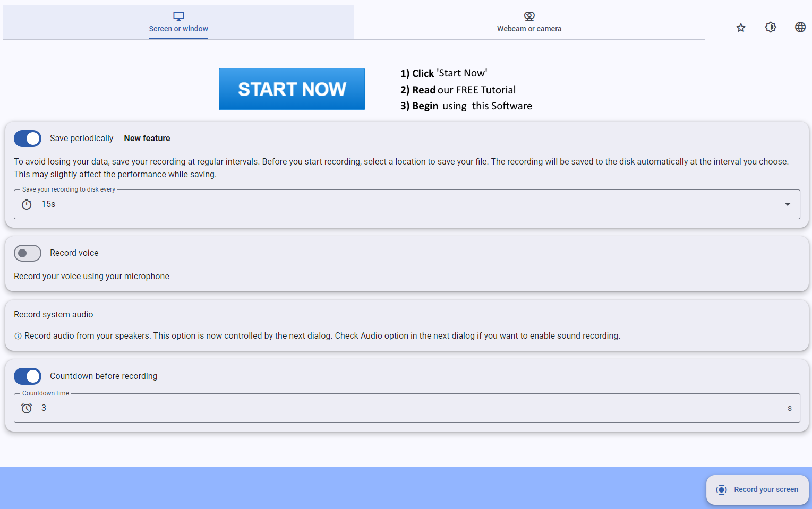This screenshot has width=812, height=509.
Task: Click the webcam icon in camera tab
Action: (x=529, y=16)
